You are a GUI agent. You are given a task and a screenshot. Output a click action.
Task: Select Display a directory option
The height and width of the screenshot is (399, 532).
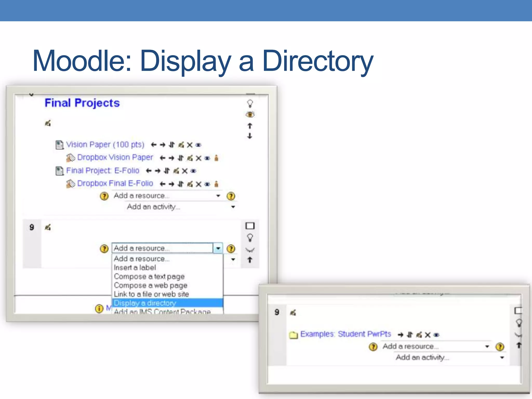[167, 303]
